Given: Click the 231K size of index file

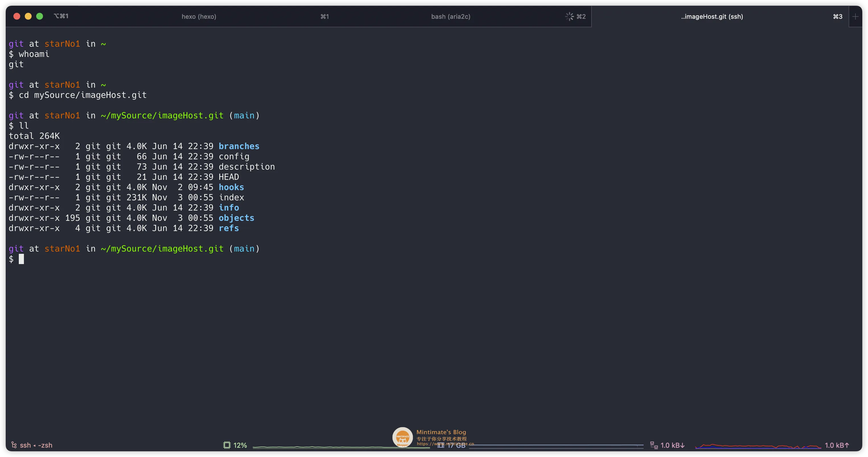Looking at the screenshot, I should (x=136, y=197).
